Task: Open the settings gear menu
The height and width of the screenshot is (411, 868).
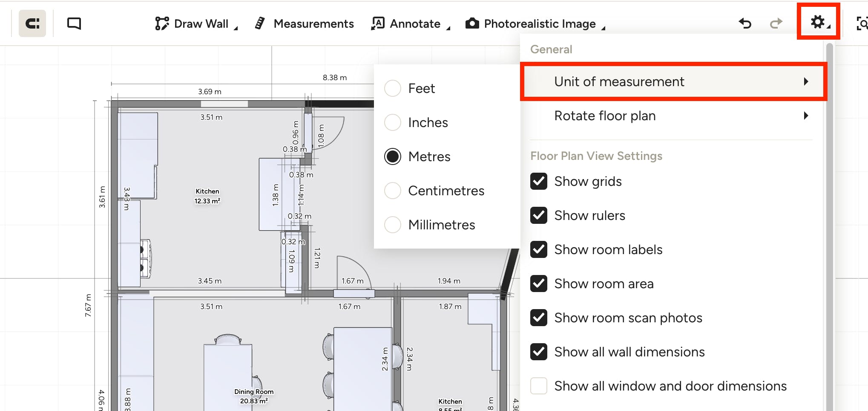Action: [x=818, y=22]
